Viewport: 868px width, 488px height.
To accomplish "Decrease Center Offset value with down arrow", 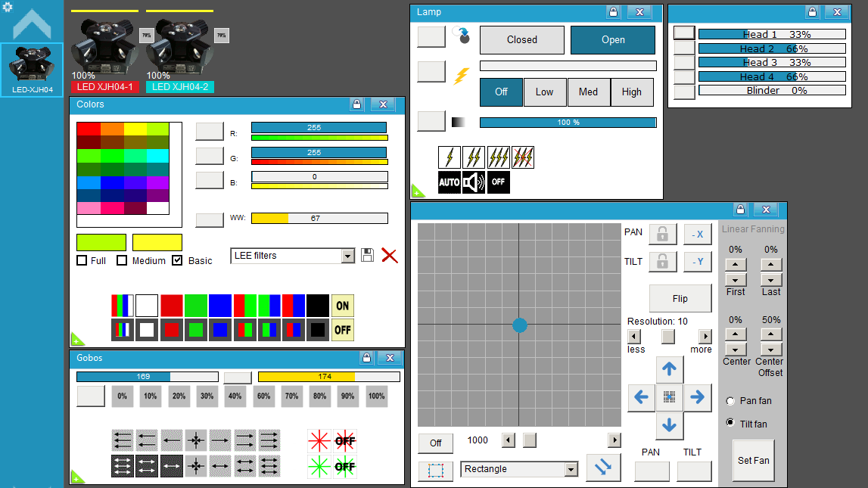I will 771,350.
